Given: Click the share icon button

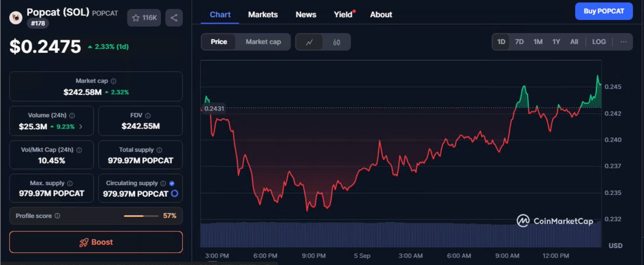Looking at the screenshot, I should coord(174,18).
